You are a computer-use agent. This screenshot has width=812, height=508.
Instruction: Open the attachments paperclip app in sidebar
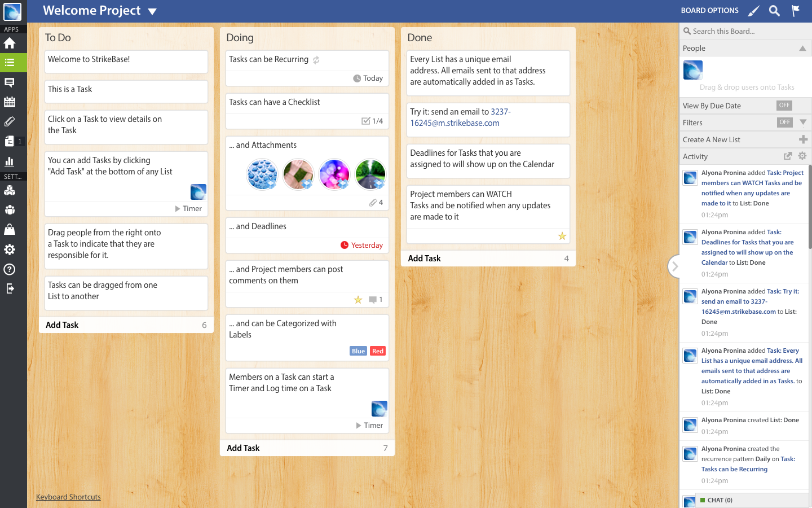tap(10, 121)
